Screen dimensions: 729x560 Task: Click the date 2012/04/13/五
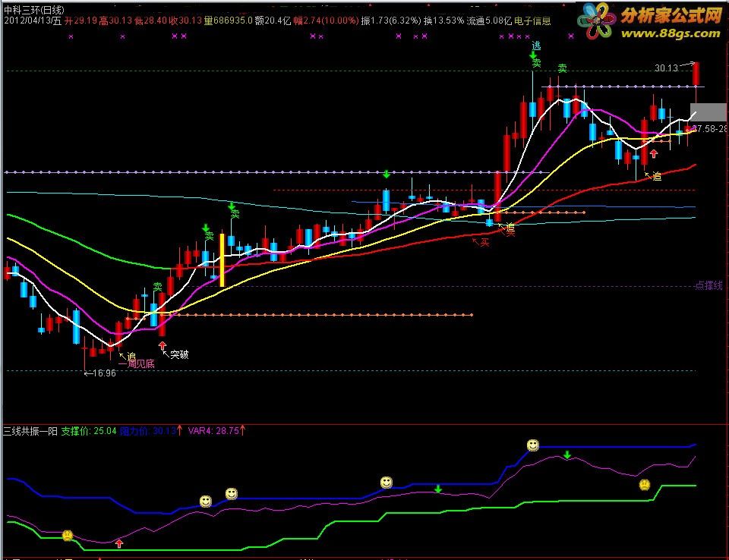(x=33, y=21)
